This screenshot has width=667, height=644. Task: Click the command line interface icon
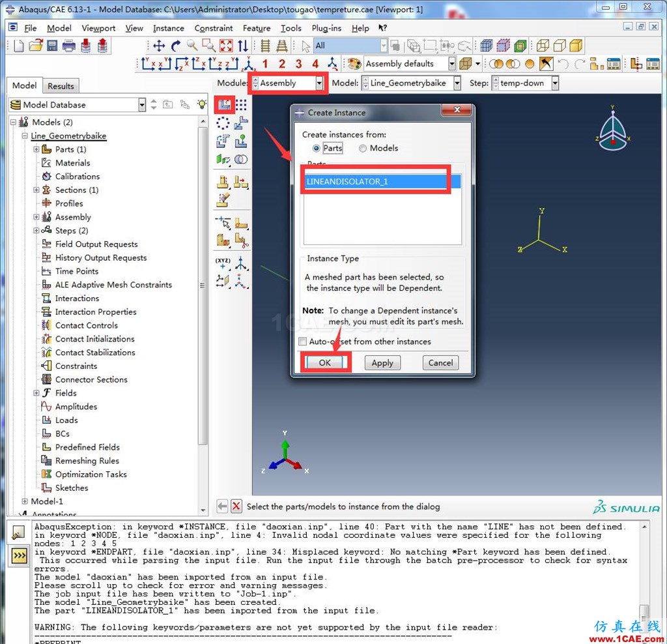pos(19,555)
